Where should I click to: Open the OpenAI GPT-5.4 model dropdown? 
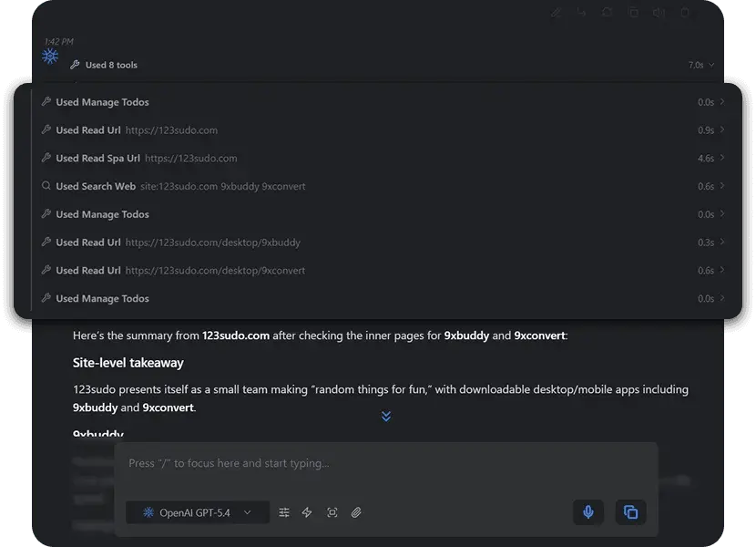197,512
